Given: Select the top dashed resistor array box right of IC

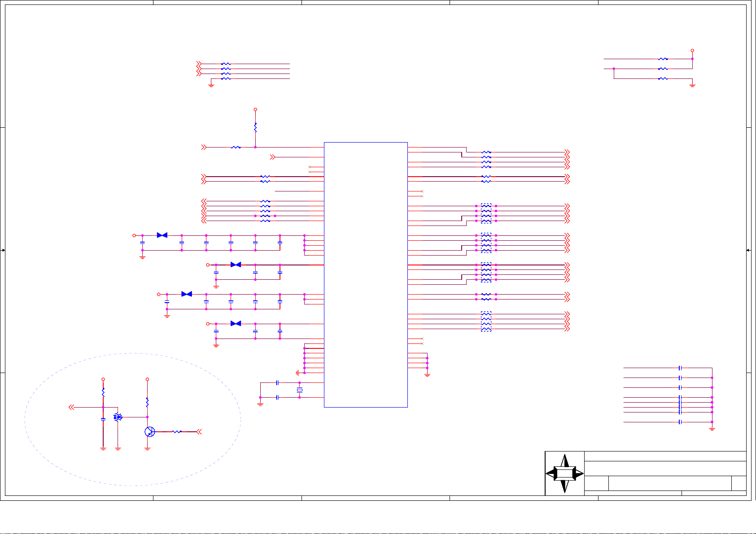Looking at the screenshot, I should coord(486,213).
